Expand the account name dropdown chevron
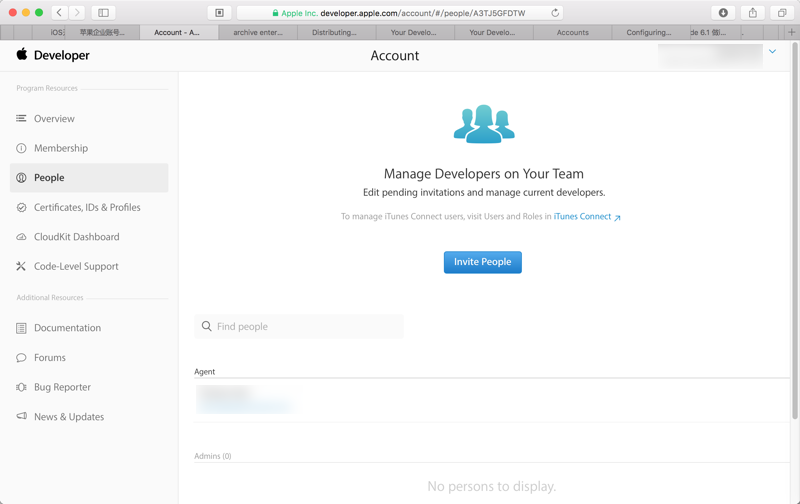This screenshot has width=800, height=504. (x=772, y=52)
